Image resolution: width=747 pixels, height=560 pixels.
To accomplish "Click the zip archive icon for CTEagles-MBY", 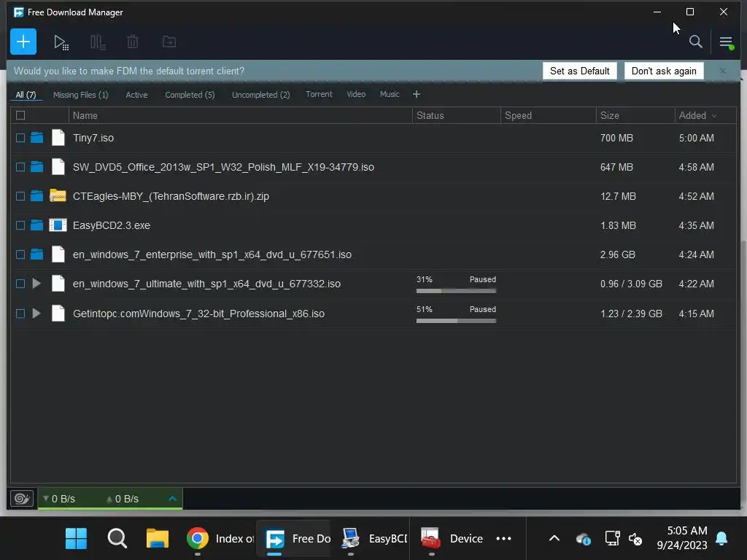I will (x=58, y=195).
